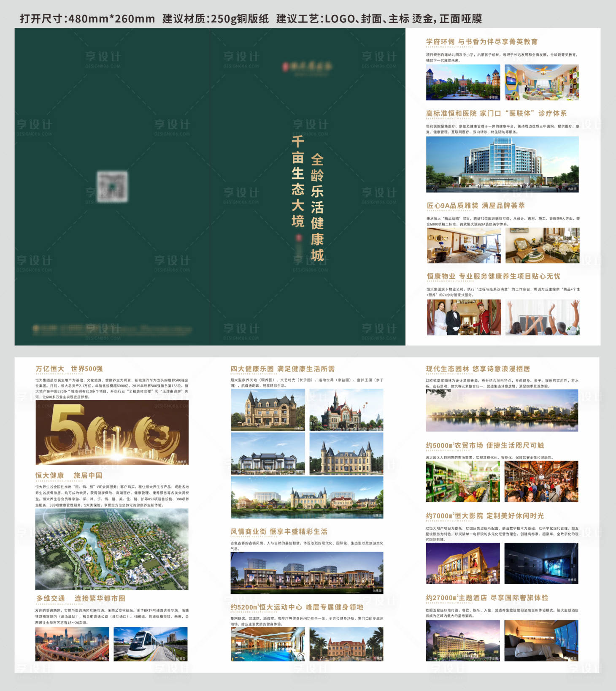Click the blurred QR code on the back cover
The image size is (616, 691).
click(x=112, y=186)
